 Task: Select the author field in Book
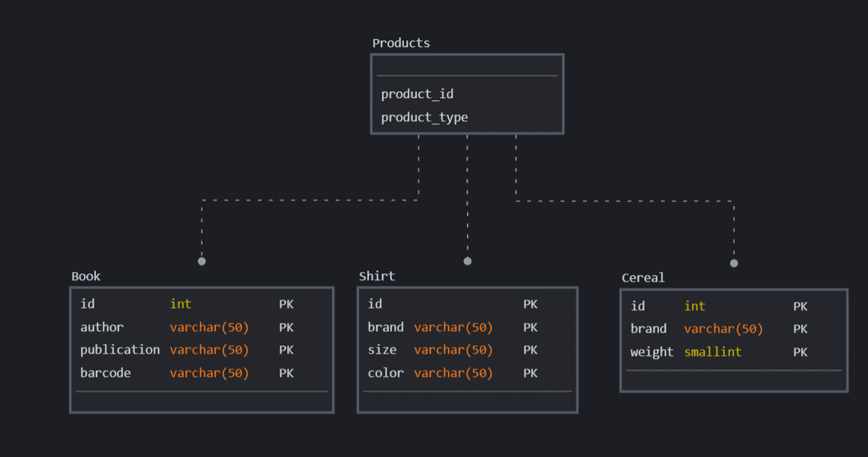coord(101,327)
